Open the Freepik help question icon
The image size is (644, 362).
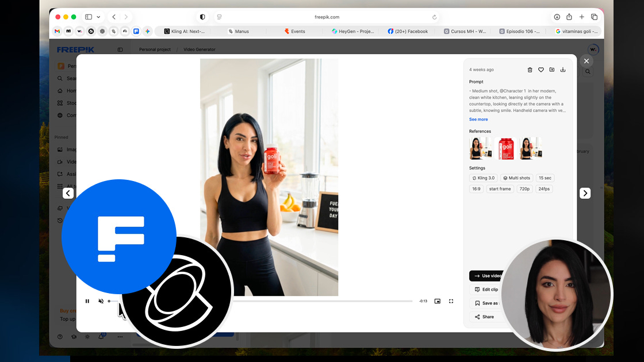coord(60,337)
